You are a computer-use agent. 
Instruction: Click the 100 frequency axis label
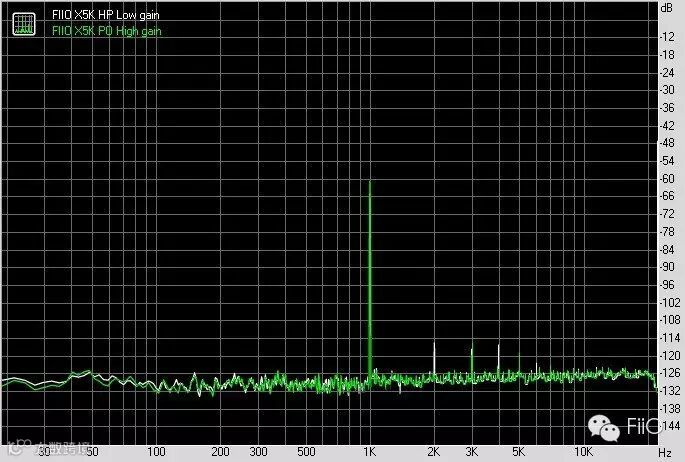(x=156, y=452)
